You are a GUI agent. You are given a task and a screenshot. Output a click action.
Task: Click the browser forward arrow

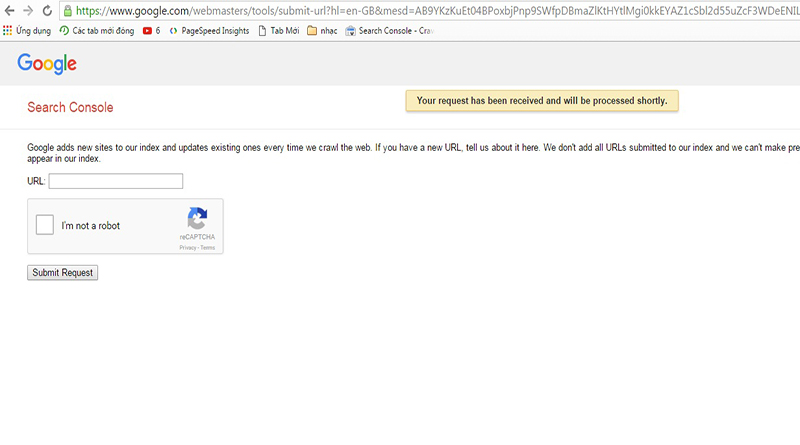(x=27, y=11)
